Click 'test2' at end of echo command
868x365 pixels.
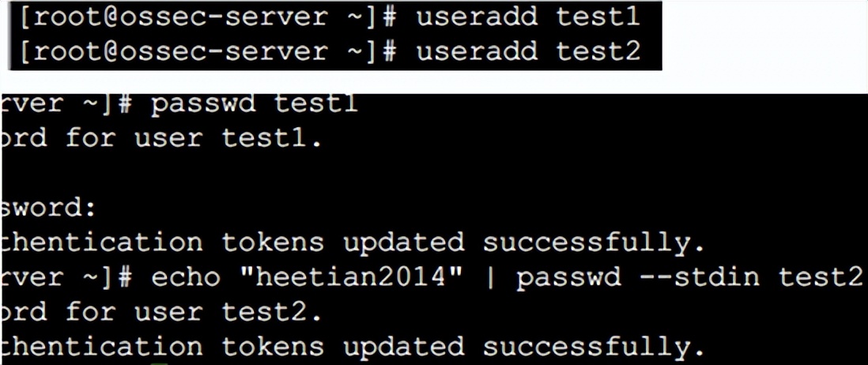821,277
